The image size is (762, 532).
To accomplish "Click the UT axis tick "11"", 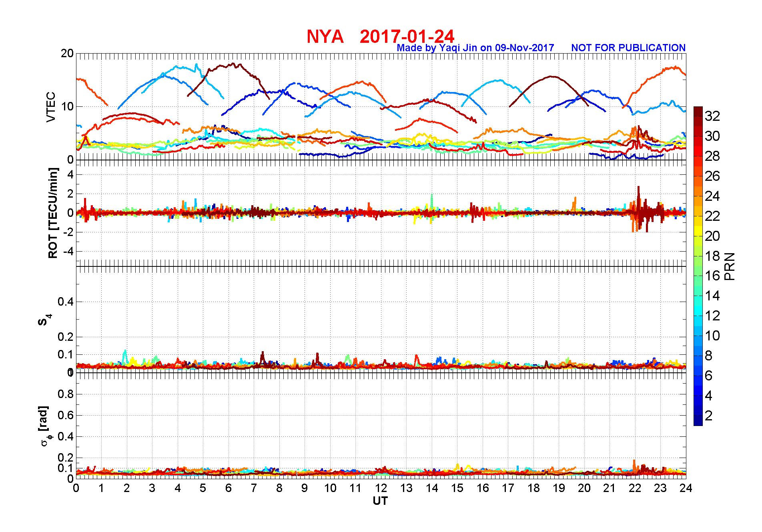I will [355, 488].
